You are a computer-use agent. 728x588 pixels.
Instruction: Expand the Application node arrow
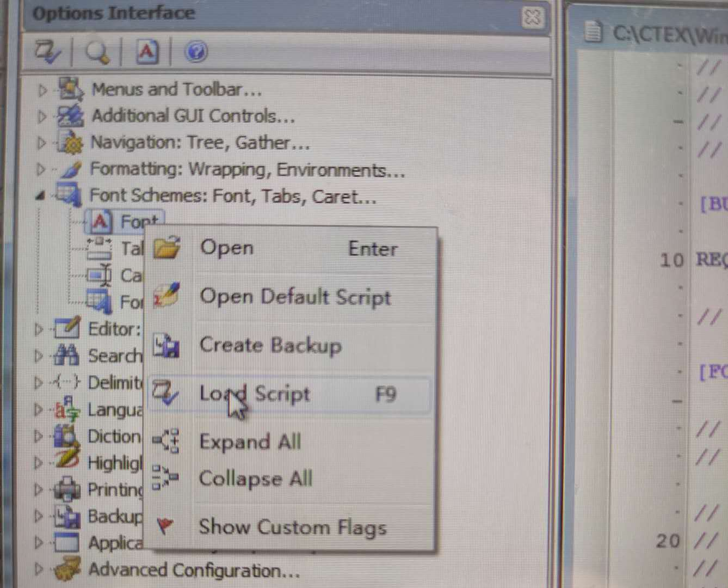coord(39,543)
